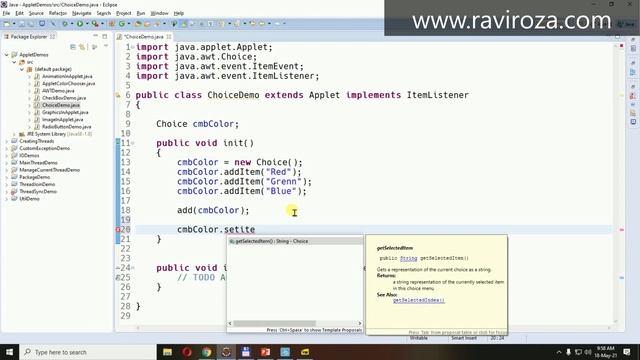Collapse the AppletDemos project

pos(7,55)
